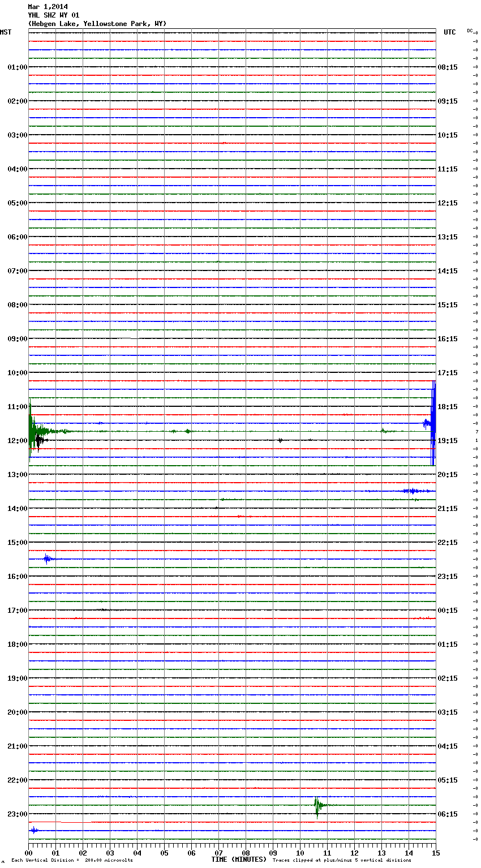Viewport: 481px width, 868px height.
Task: Click the black aftershock burst on the 12:00 trace
Action: (x=39, y=440)
